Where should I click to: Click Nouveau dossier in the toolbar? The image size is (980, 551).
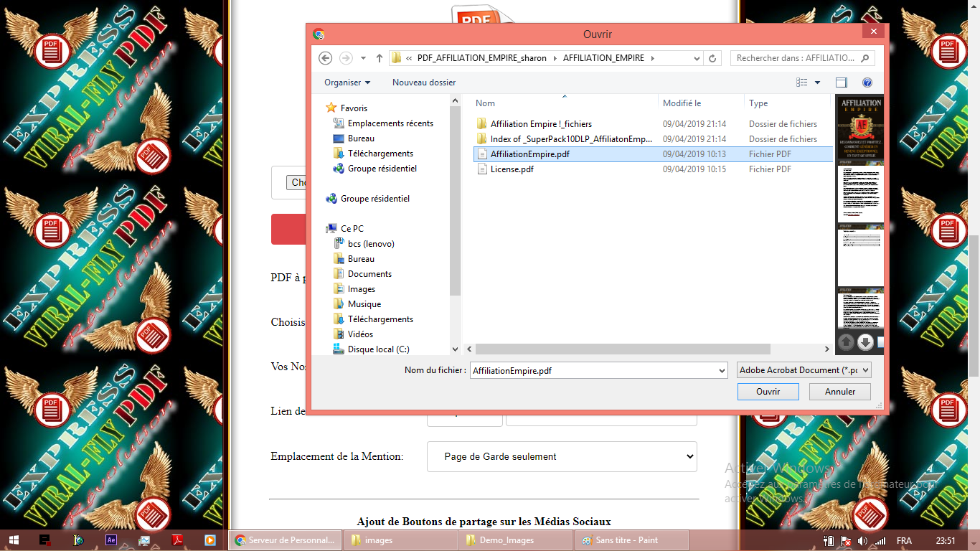[423, 83]
